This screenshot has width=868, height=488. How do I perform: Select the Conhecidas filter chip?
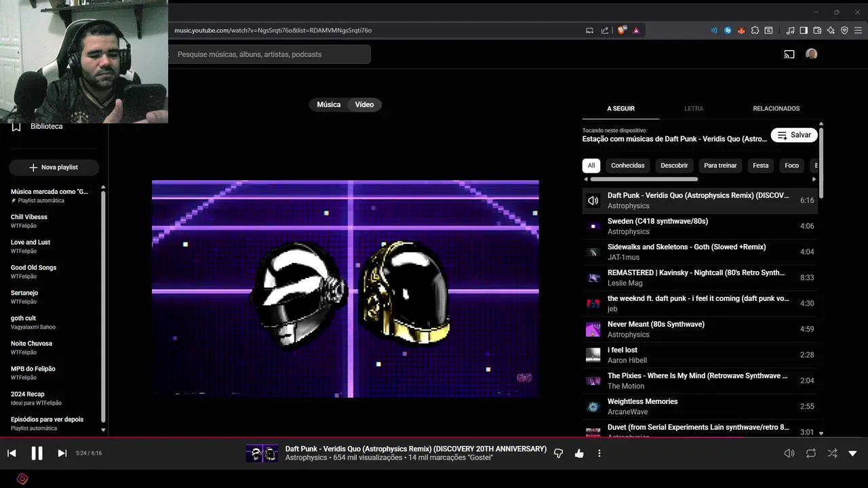tap(628, 165)
